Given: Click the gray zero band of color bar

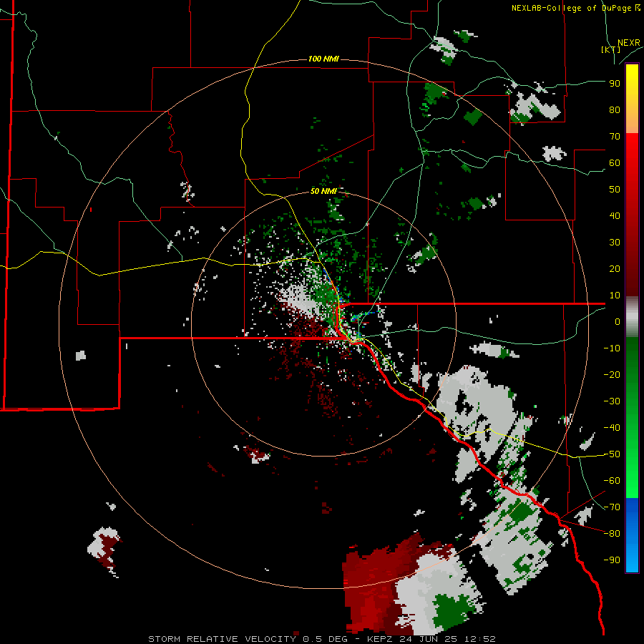Looking at the screenshot, I should coord(632,317).
